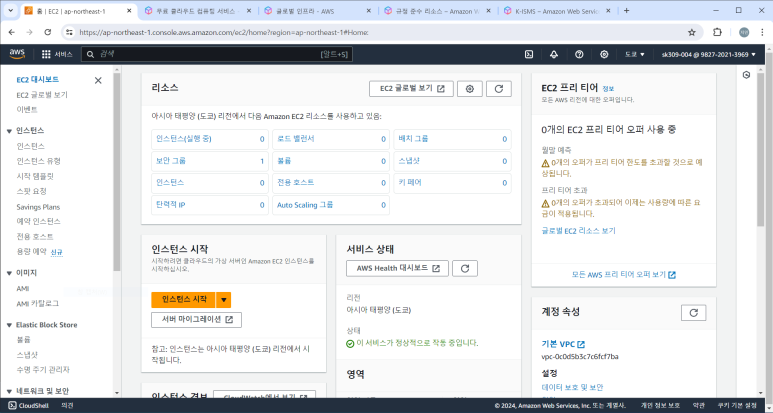This screenshot has width=773, height=413.
Task: Click the sidebar vertical scrollbar
Action: pos(117,172)
